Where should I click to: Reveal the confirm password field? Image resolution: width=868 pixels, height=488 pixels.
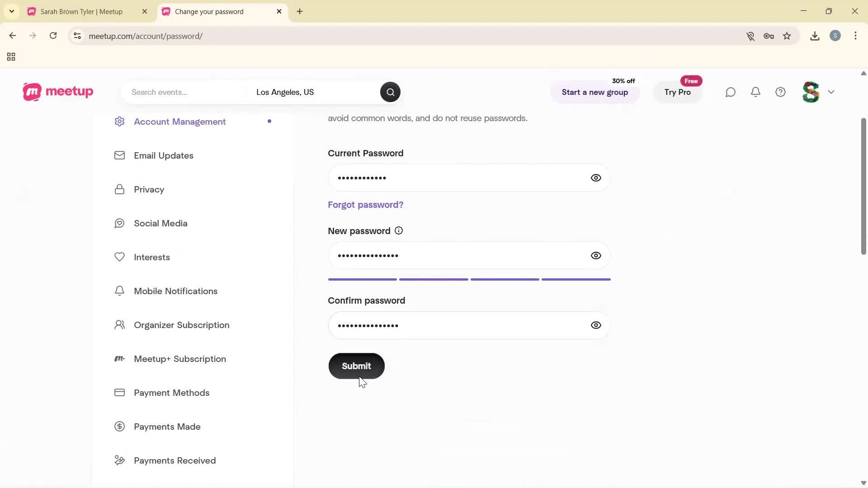click(596, 325)
